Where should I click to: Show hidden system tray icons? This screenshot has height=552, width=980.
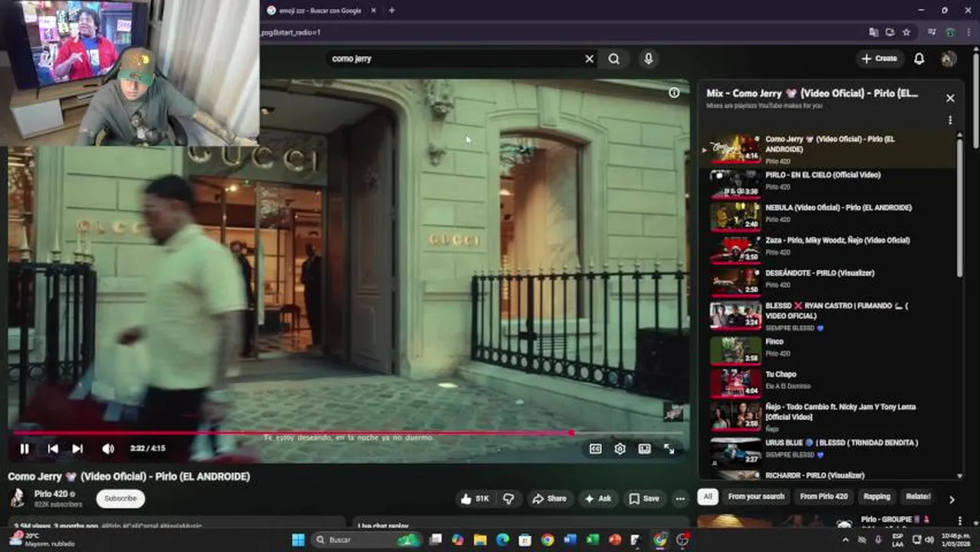(846, 540)
